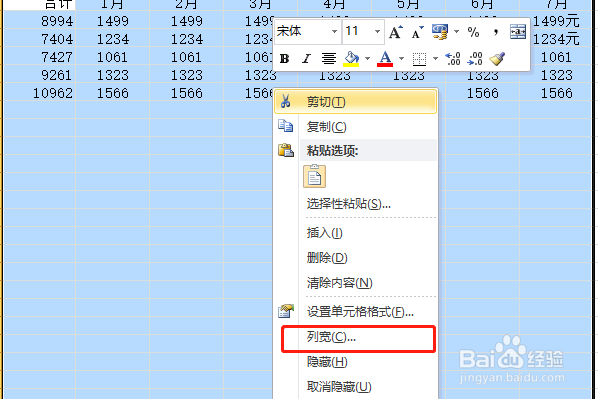Image resolution: width=598 pixels, height=399 pixels.
Task: Choose 取消隐藏(U) from context menu
Action: click(355, 387)
